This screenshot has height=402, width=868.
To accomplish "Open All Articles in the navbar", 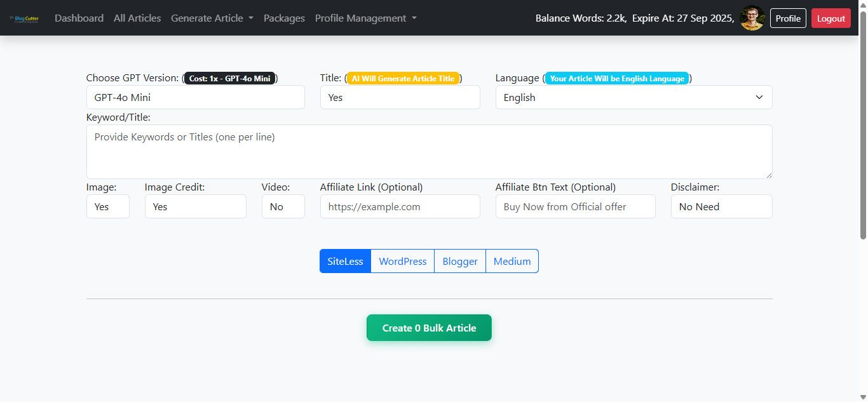I will click(x=137, y=18).
